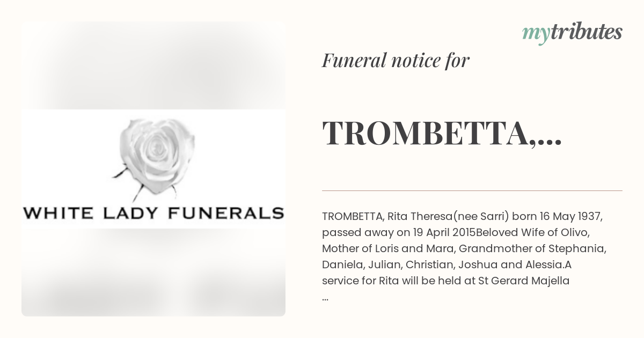644x338 pixels.
Task: Open the White Lady Funerals logo image
Action: [153, 169]
